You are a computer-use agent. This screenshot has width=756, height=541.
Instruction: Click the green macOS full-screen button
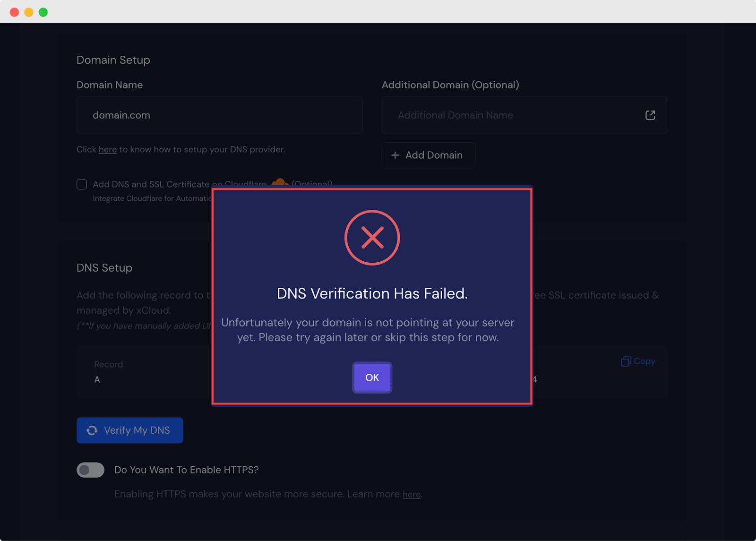(43, 12)
